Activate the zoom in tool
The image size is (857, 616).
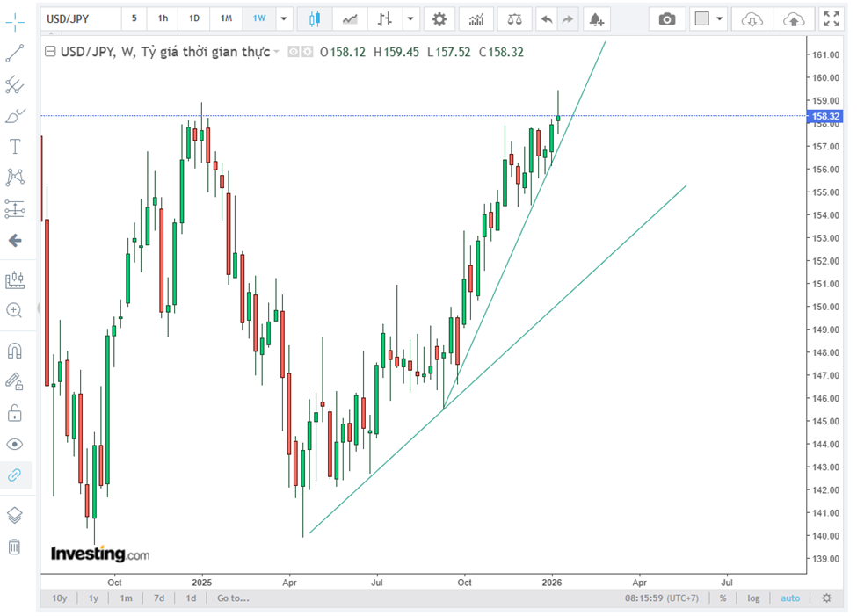point(15,310)
